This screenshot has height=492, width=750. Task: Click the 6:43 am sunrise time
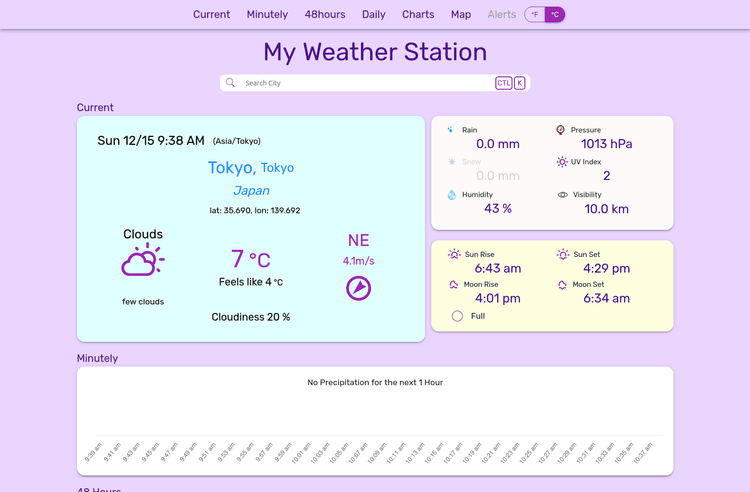point(498,268)
